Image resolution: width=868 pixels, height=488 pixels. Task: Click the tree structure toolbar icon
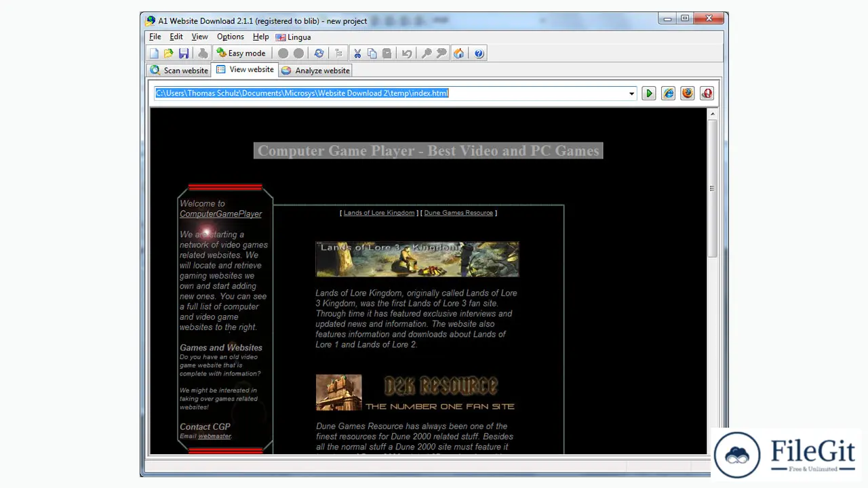(338, 54)
